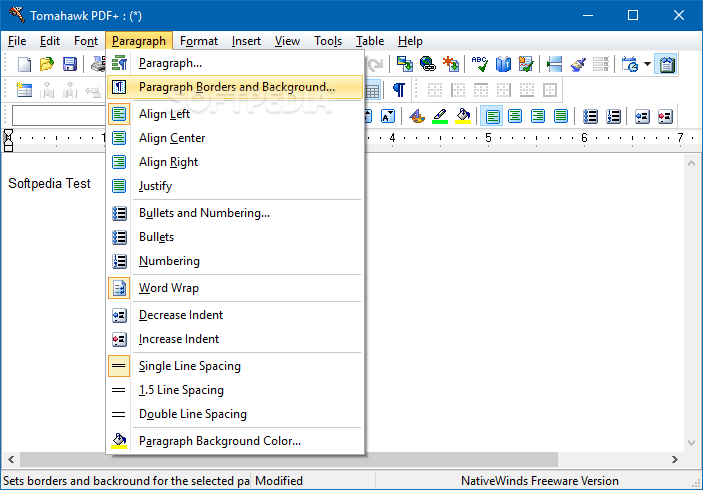Viewport: 703px width, 490px height.
Task: Insert a page break using toolbar icon
Action: (555, 64)
